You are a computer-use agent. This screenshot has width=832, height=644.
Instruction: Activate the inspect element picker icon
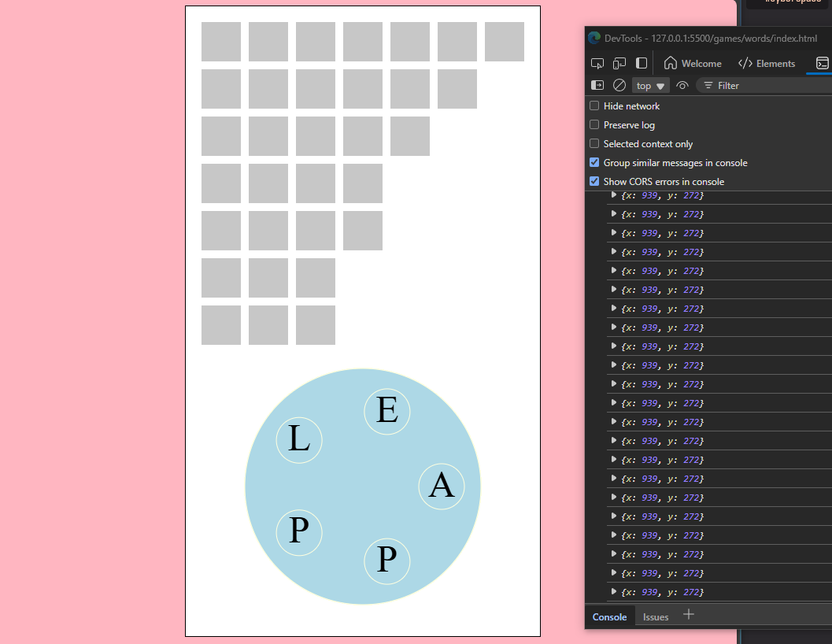[597, 64]
